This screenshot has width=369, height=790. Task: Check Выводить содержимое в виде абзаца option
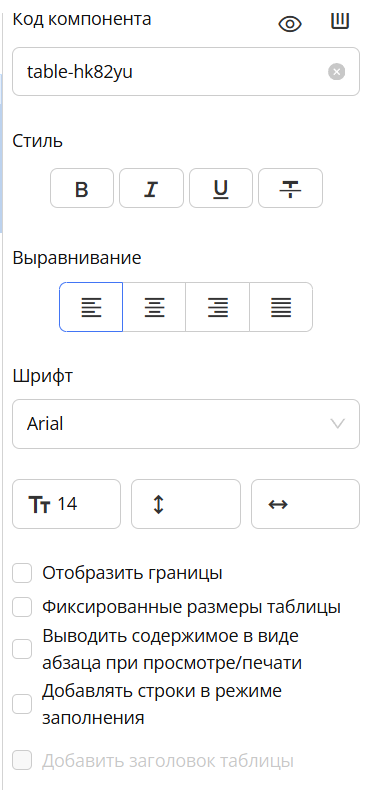tap(22, 649)
